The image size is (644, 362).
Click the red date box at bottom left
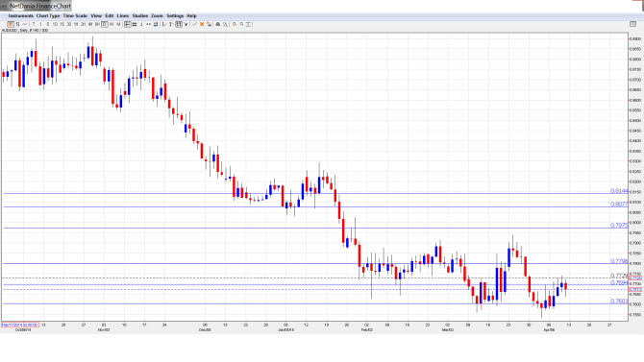tap(20, 326)
